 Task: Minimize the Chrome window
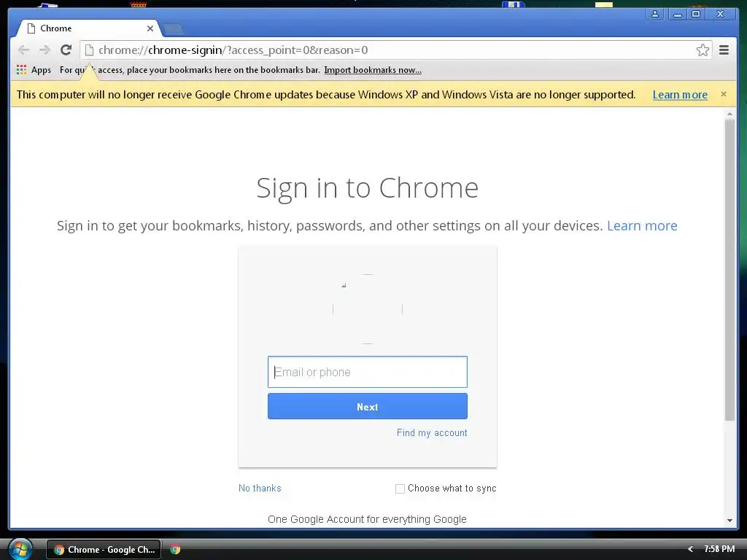tap(677, 15)
